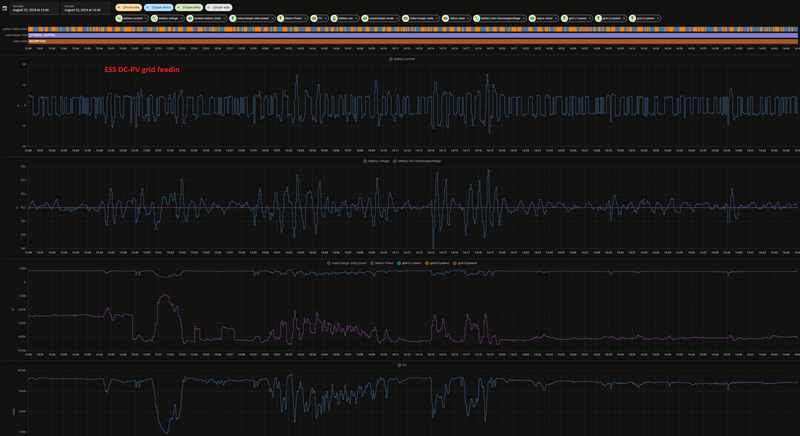Remove the battery voltage chip

(x=182, y=18)
